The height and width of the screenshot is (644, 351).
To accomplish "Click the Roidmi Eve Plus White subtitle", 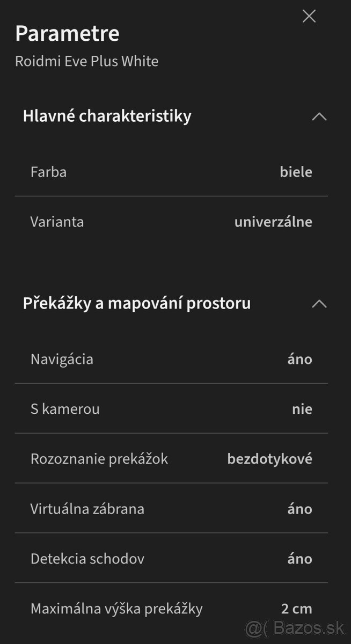I will pyautogui.click(x=86, y=61).
